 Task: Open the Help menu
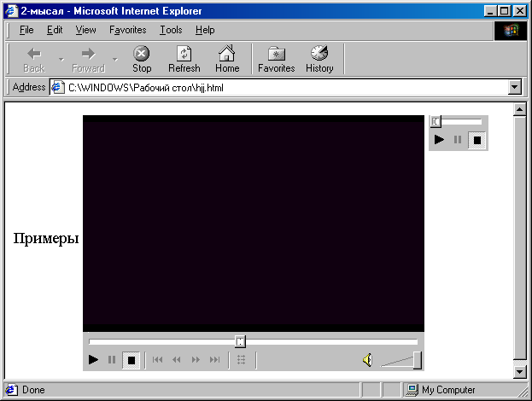[x=205, y=30]
